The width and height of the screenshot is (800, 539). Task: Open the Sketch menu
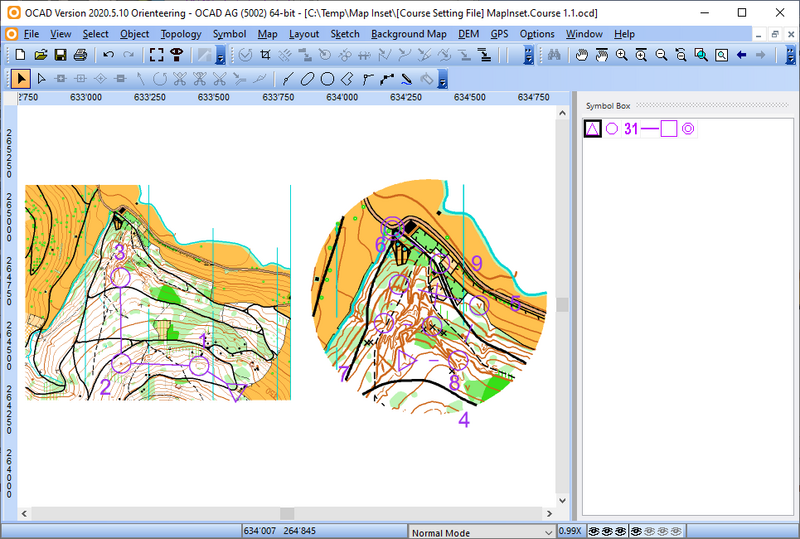345,34
